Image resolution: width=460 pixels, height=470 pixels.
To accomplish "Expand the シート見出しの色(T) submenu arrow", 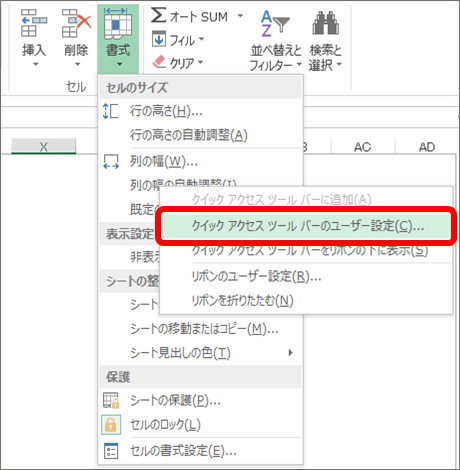I will (291, 352).
